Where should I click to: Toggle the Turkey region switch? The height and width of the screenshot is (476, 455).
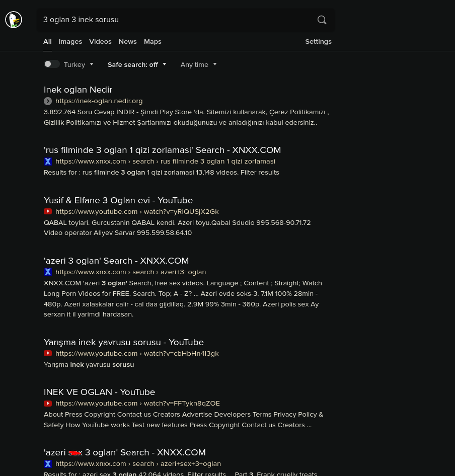(x=52, y=64)
